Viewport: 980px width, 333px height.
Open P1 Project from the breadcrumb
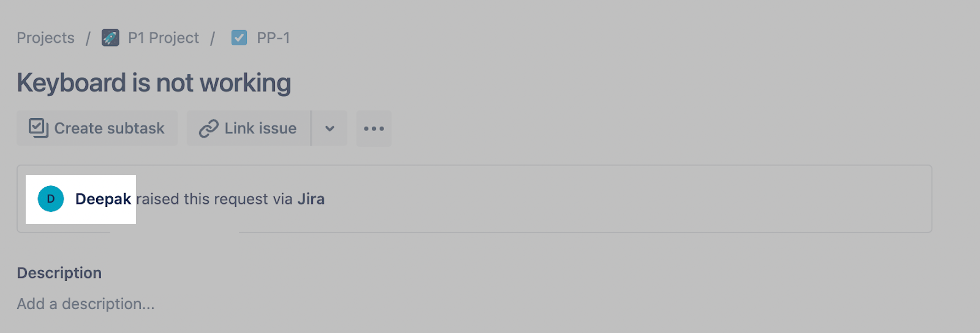pos(163,38)
